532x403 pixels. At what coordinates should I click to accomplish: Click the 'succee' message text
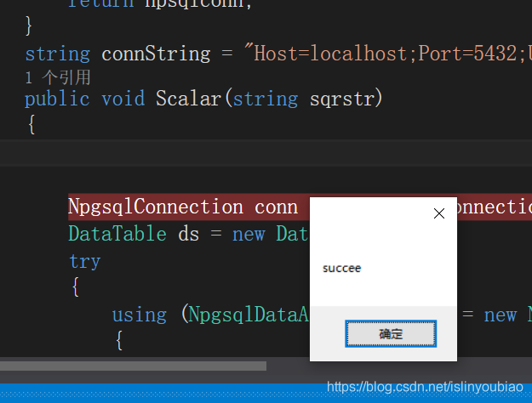[x=341, y=268]
